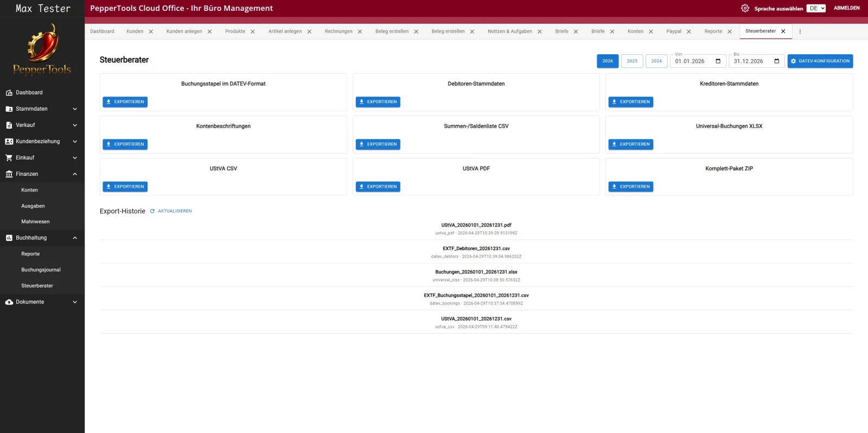The height and width of the screenshot is (433, 868).
Task: Switch to the Reporte tab
Action: [x=713, y=31]
